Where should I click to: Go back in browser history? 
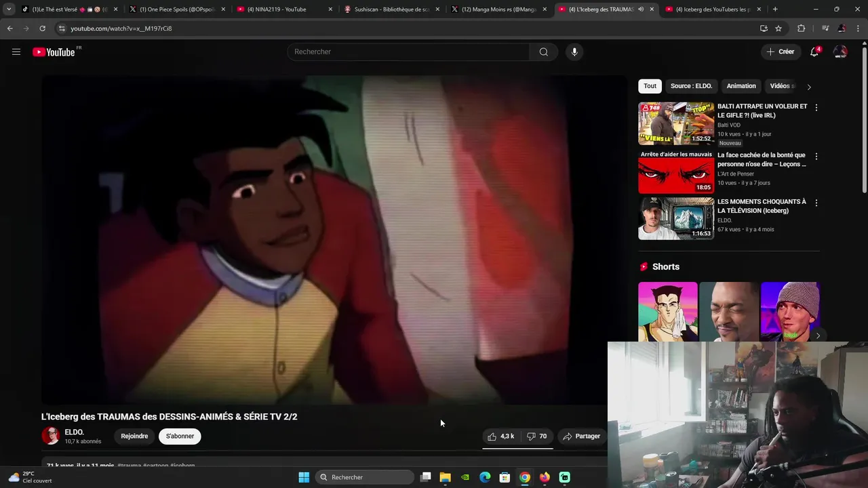9,28
